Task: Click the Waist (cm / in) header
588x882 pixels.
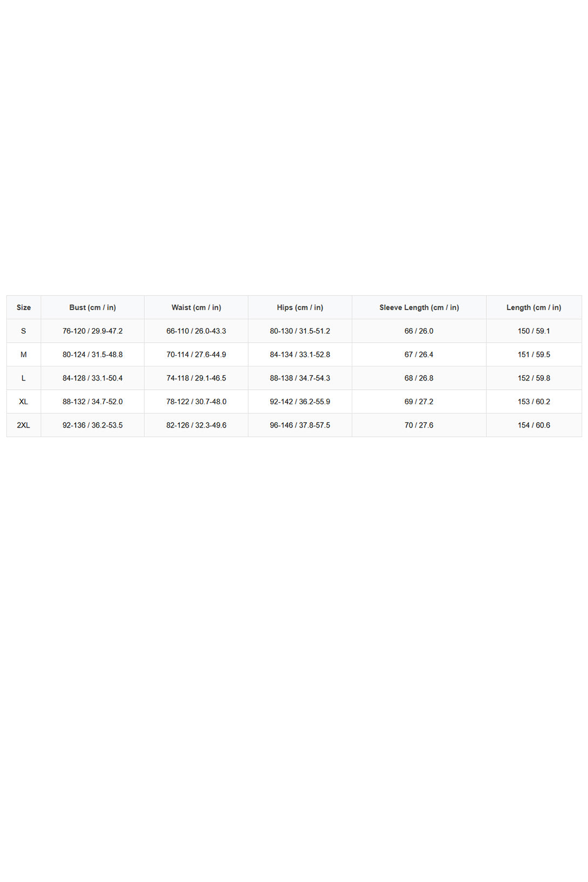Action: point(196,308)
